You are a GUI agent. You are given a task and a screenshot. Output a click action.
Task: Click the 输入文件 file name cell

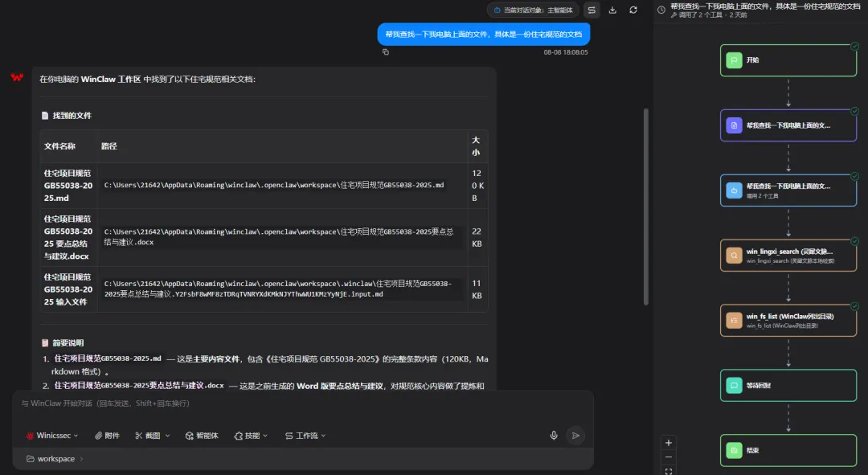pyautogui.click(x=68, y=289)
